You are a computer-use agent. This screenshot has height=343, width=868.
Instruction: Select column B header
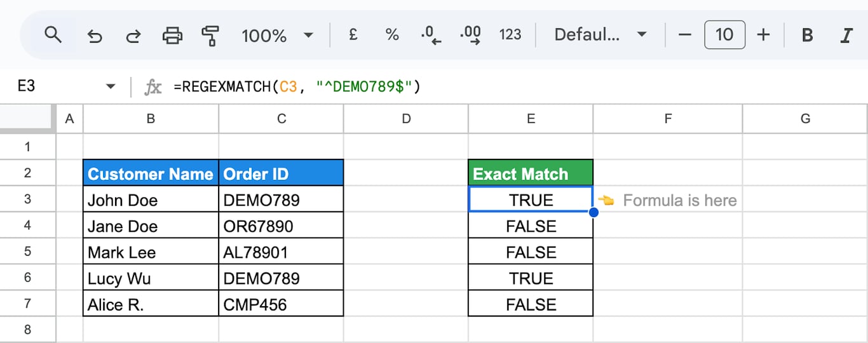[x=151, y=118]
